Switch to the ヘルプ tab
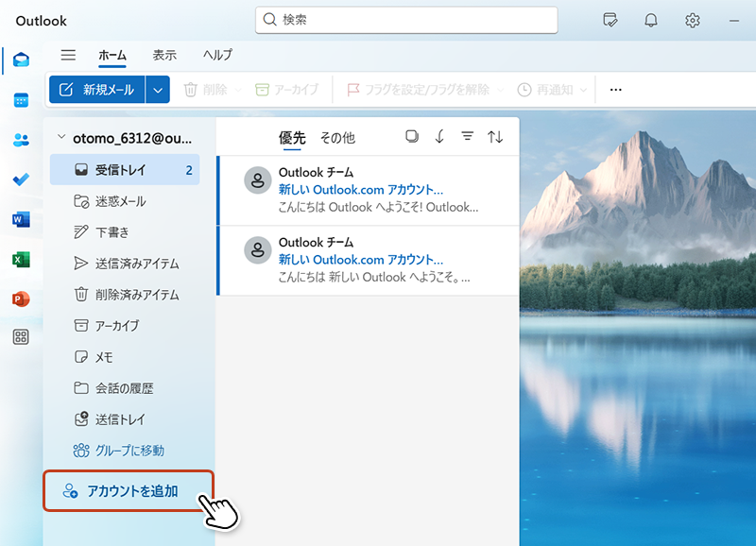The image size is (756, 546). point(217,55)
